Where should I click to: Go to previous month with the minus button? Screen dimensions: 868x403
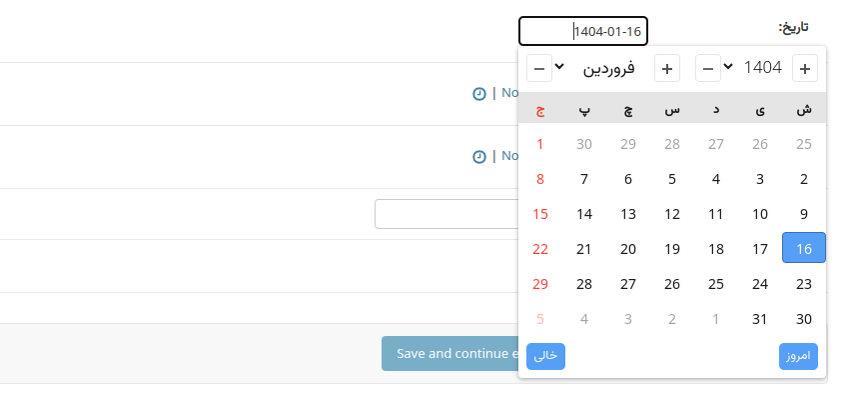539,68
